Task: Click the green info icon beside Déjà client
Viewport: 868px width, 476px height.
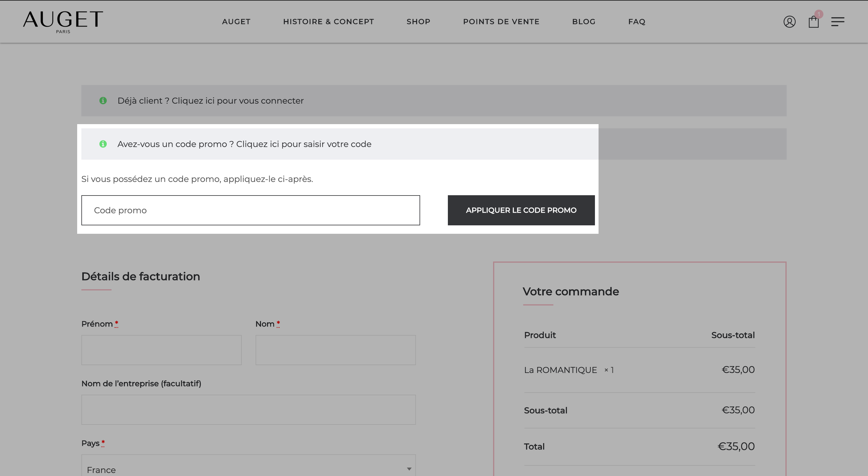Action: point(103,101)
